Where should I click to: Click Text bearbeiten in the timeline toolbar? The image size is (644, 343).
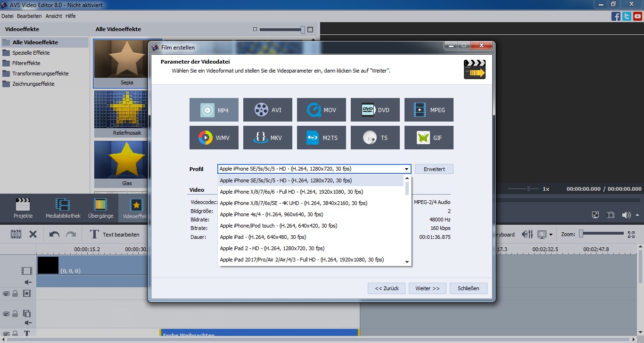115,234
